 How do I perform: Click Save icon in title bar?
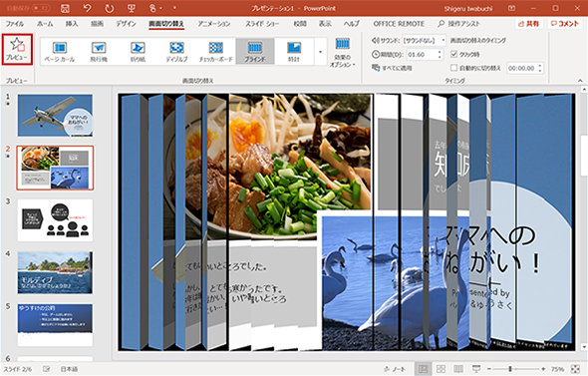65,8
